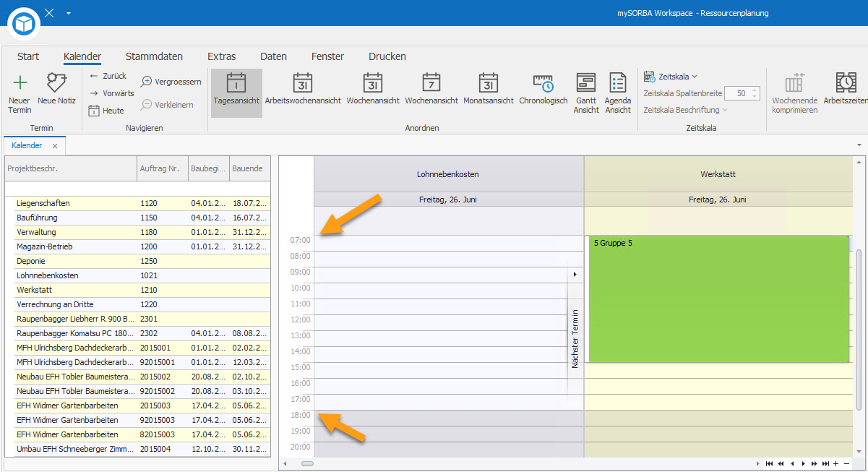
Task: Zoom in with Vergroessern
Action: [171, 82]
